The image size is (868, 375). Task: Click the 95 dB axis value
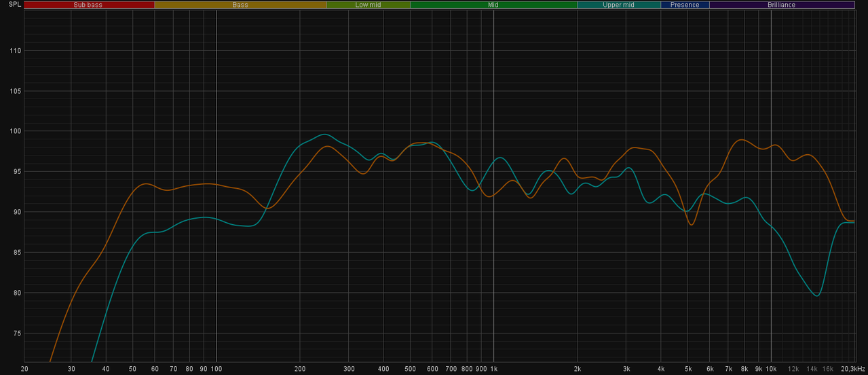click(x=17, y=172)
